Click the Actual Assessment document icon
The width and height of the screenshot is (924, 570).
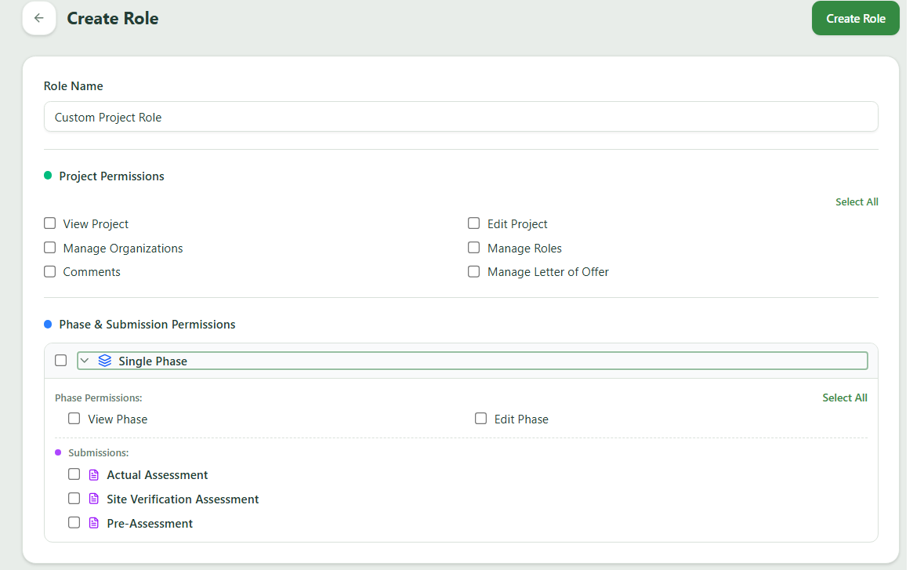[x=94, y=475]
